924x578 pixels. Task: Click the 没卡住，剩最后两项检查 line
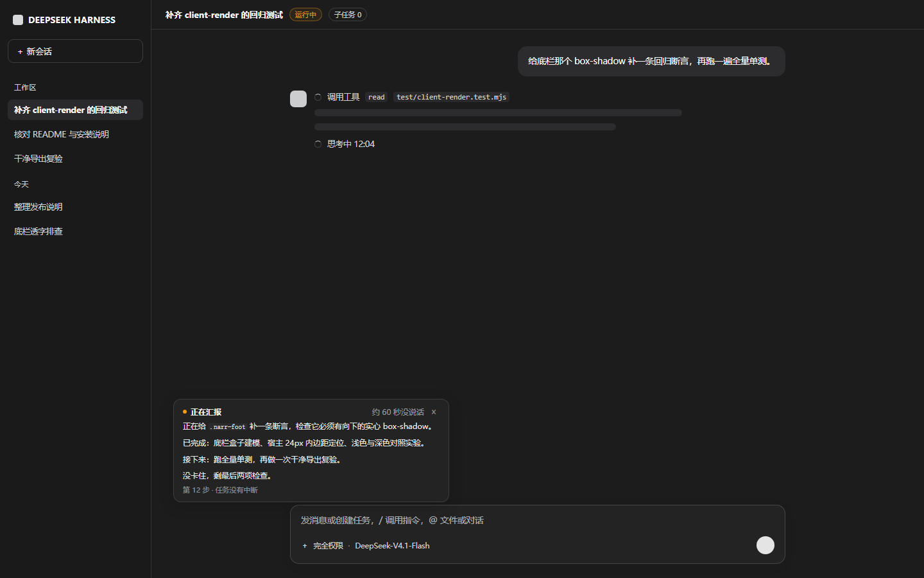(x=228, y=476)
